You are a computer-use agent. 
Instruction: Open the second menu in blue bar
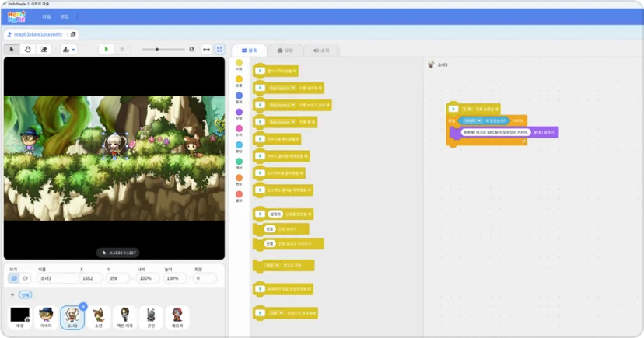[65, 17]
